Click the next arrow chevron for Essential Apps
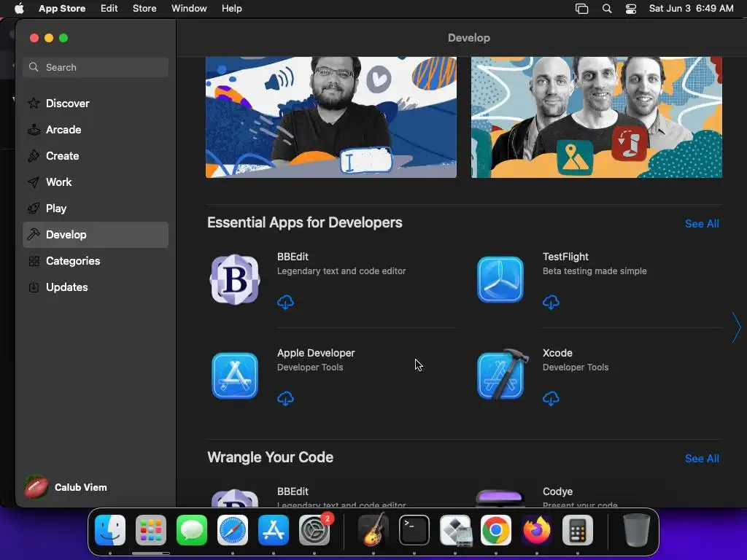The width and height of the screenshot is (747, 560). pyautogui.click(x=737, y=327)
